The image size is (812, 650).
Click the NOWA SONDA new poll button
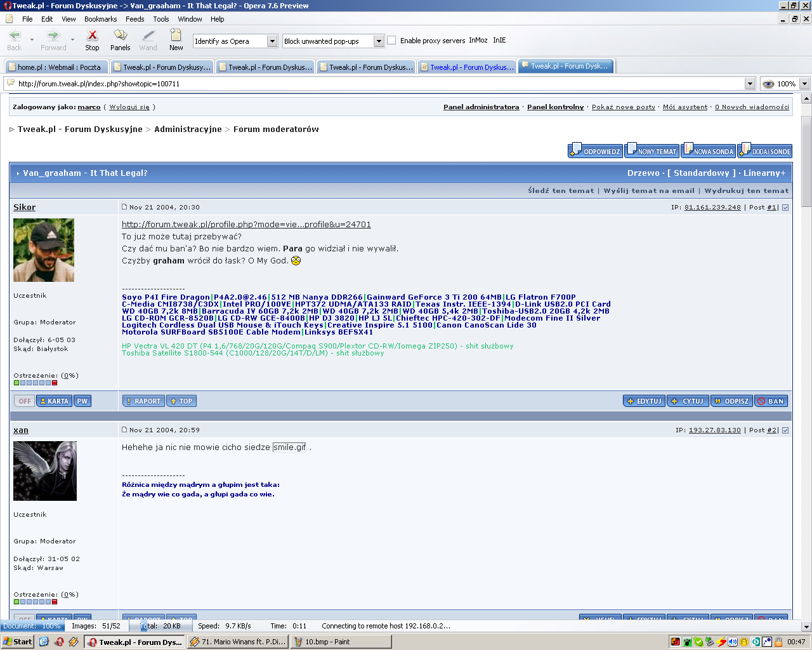point(708,150)
